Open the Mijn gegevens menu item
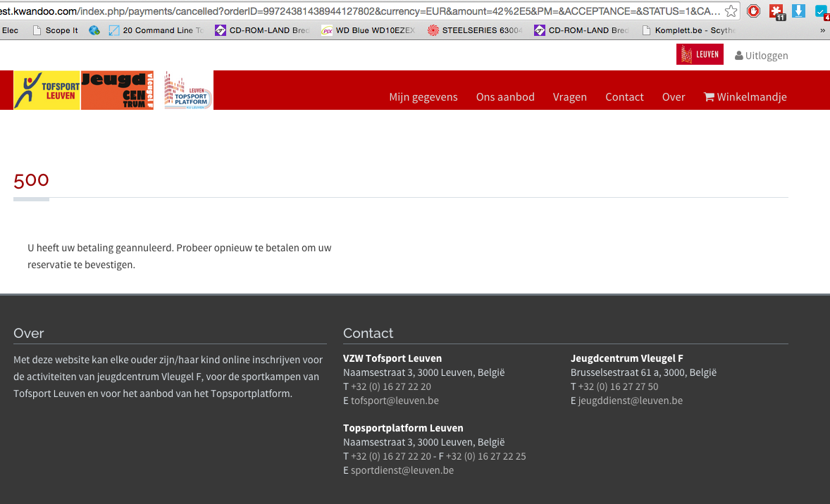The width and height of the screenshot is (830, 504). pyautogui.click(x=423, y=97)
